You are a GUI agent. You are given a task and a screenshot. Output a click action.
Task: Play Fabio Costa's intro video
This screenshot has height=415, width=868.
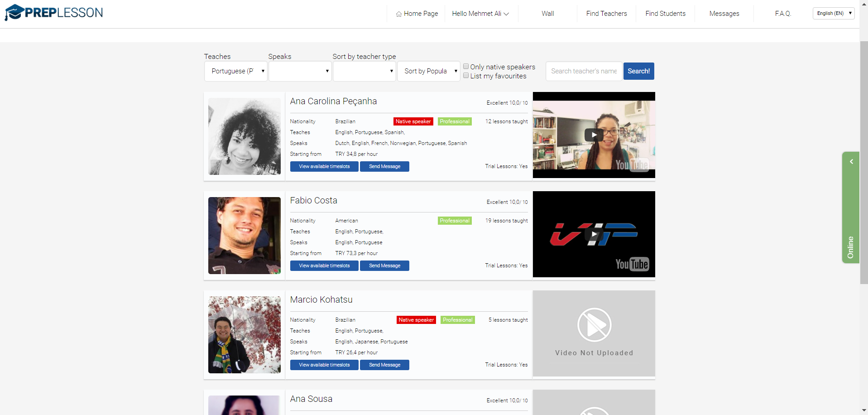(594, 234)
